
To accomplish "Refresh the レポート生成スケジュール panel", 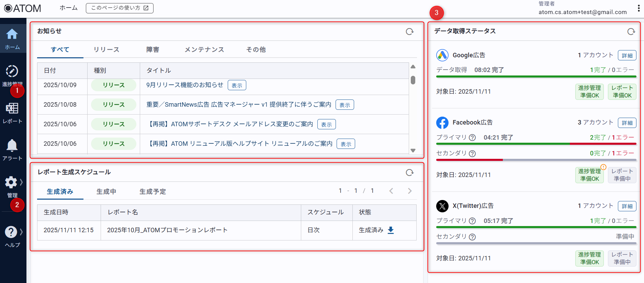I will tap(409, 173).
